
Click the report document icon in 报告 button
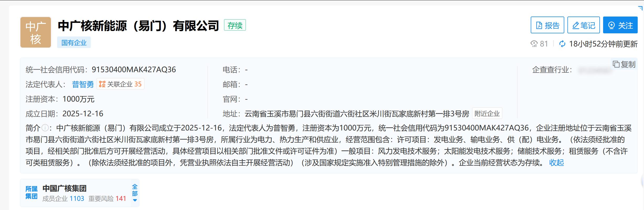(x=539, y=25)
